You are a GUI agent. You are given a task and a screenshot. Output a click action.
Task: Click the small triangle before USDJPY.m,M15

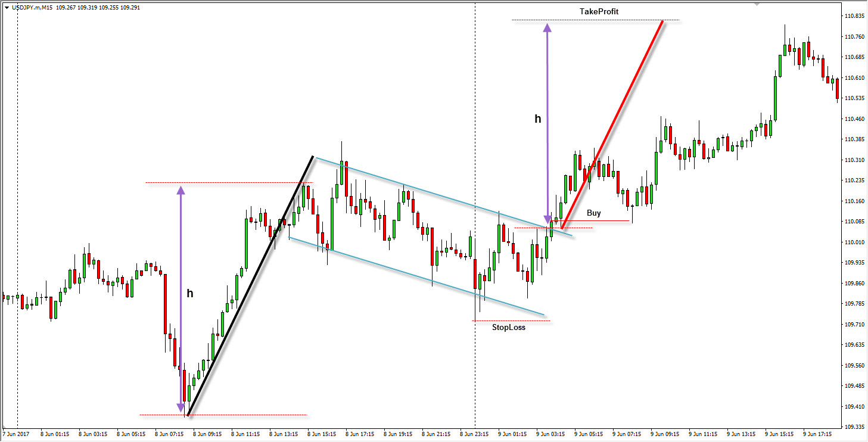[x=6, y=8]
